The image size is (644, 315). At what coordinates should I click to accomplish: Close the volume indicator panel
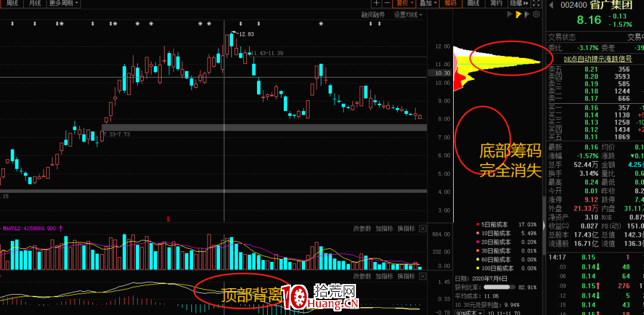coord(423,228)
